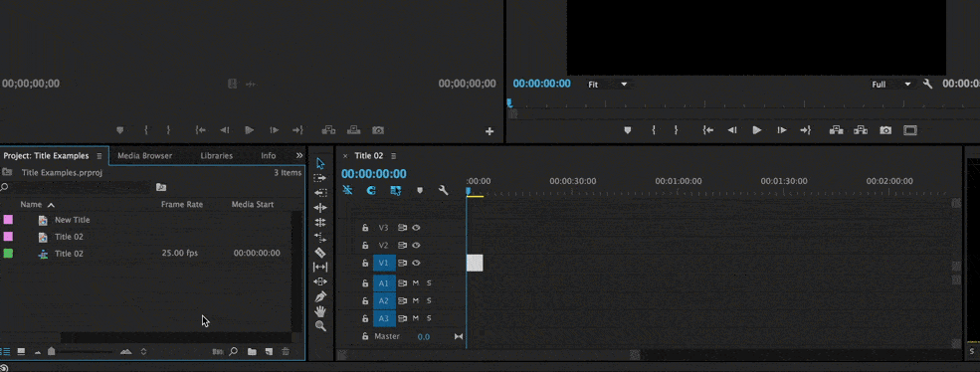Open Program Monitor settings wrench

[927, 84]
